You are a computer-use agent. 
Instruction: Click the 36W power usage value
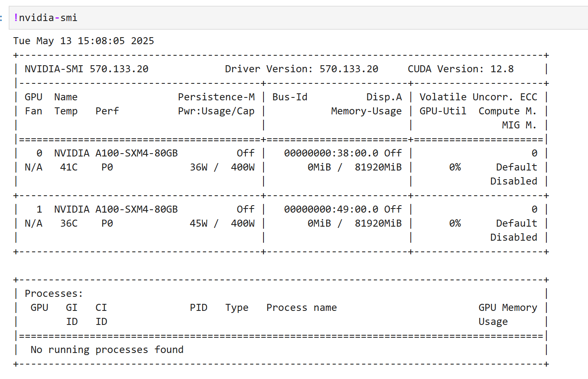pyautogui.click(x=199, y=167)
